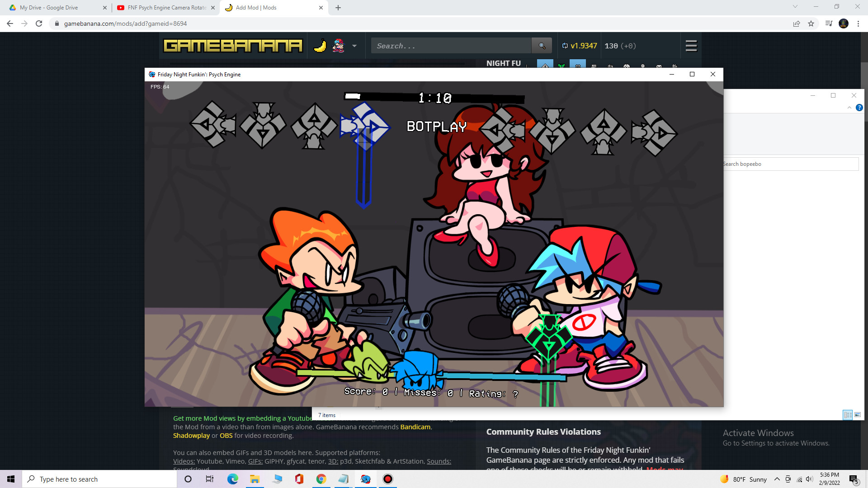Click the user profile avatar icon
The image size is (868, 488).
(844, 23)
